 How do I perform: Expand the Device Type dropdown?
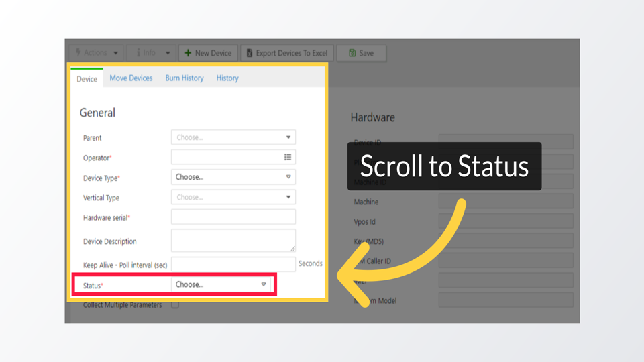coord(233,177)
